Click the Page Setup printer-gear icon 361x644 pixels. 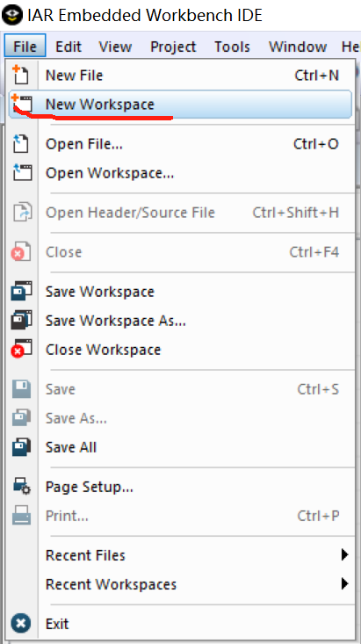22,487
